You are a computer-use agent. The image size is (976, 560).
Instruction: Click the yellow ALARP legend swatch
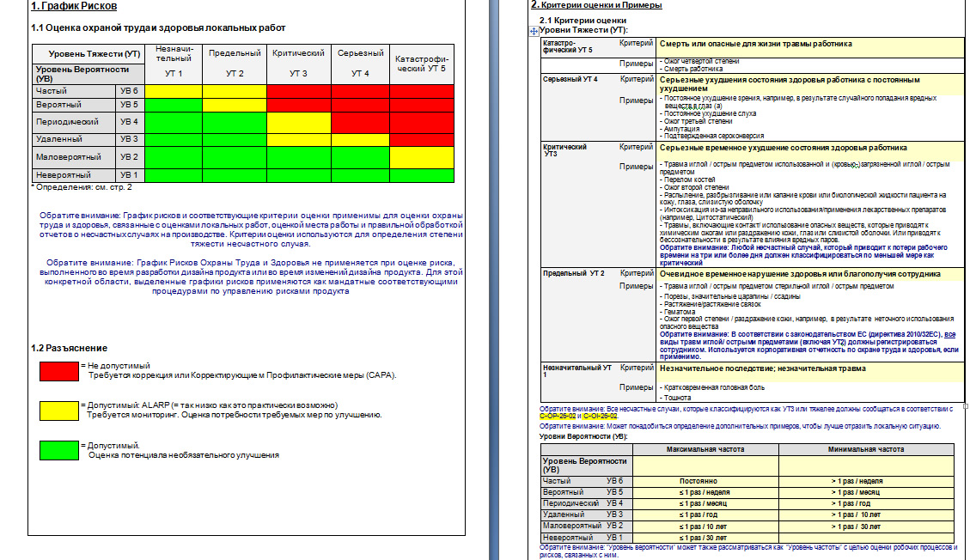pos(59,411)
